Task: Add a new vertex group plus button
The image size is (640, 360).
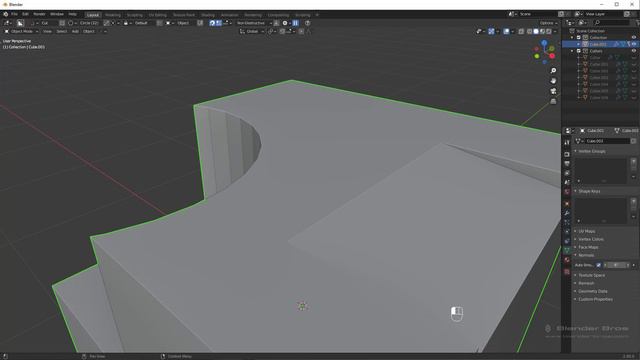Action: (x=633, y=161)
